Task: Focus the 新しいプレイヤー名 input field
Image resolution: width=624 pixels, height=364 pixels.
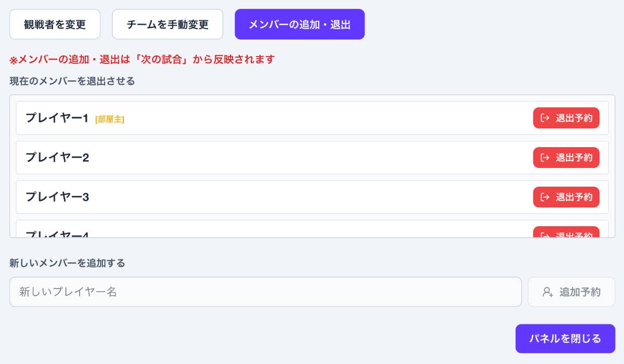Action: 265,292
